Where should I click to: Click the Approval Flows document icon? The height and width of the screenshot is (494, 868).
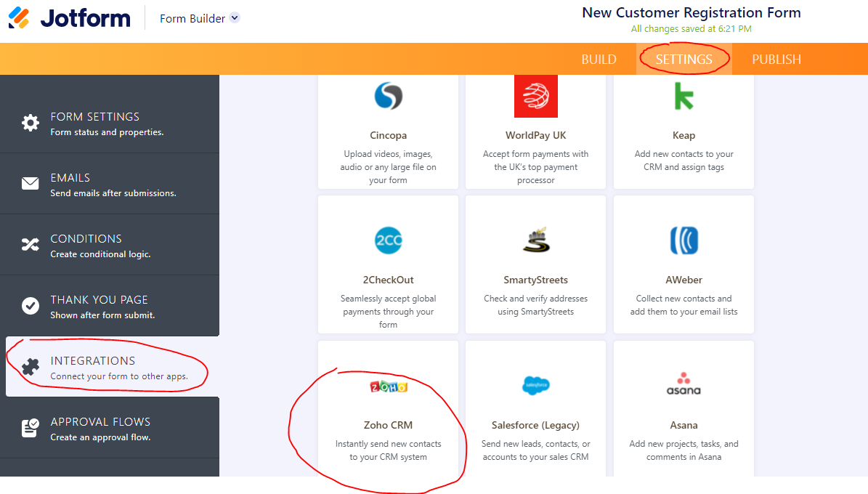(31, 428)
